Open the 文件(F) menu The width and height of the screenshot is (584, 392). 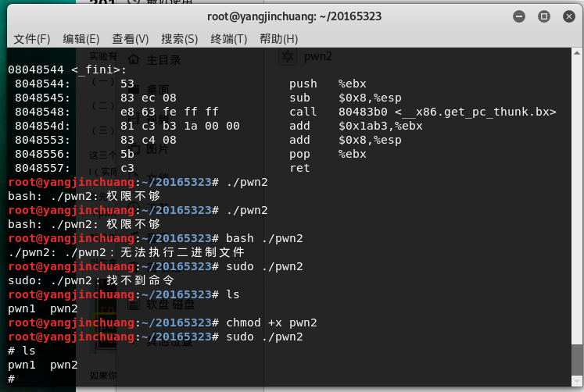coord(31,39)
